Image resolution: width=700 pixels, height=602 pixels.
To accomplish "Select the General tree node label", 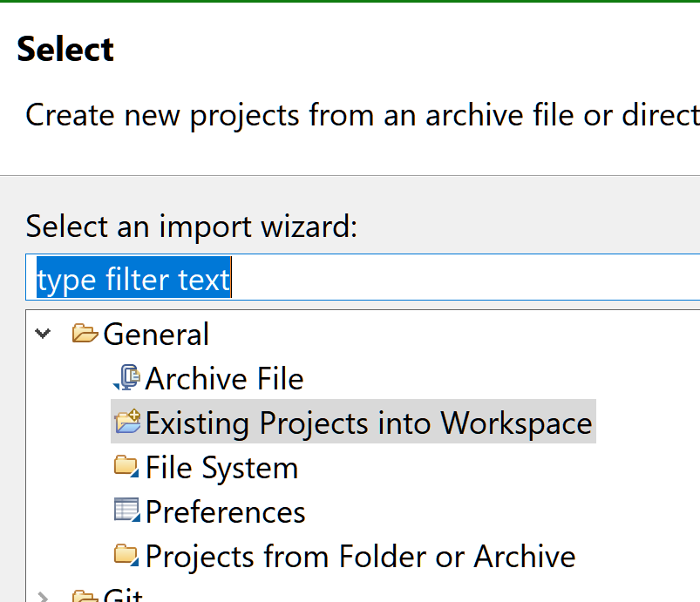I will point(156,335).
